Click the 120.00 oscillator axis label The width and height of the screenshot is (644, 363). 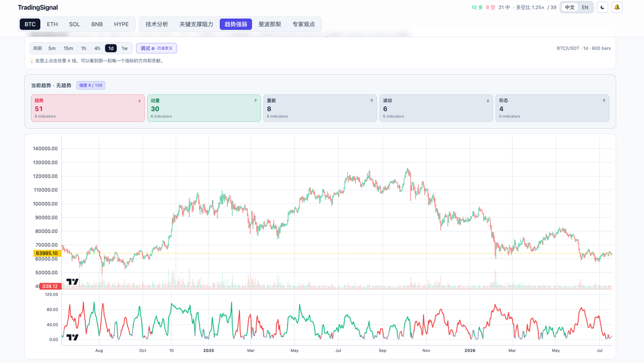tap(52, 294)
